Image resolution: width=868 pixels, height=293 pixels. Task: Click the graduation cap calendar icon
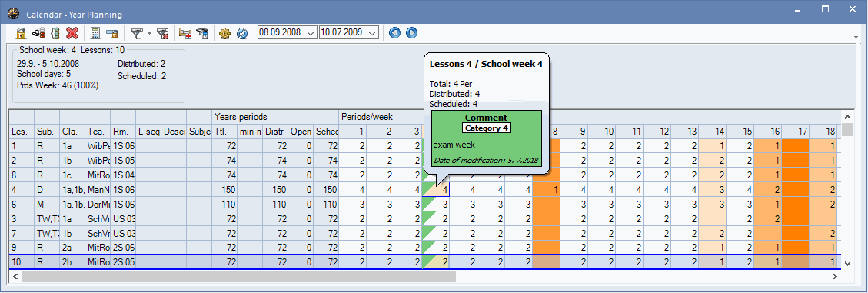[x=202, y=33]
